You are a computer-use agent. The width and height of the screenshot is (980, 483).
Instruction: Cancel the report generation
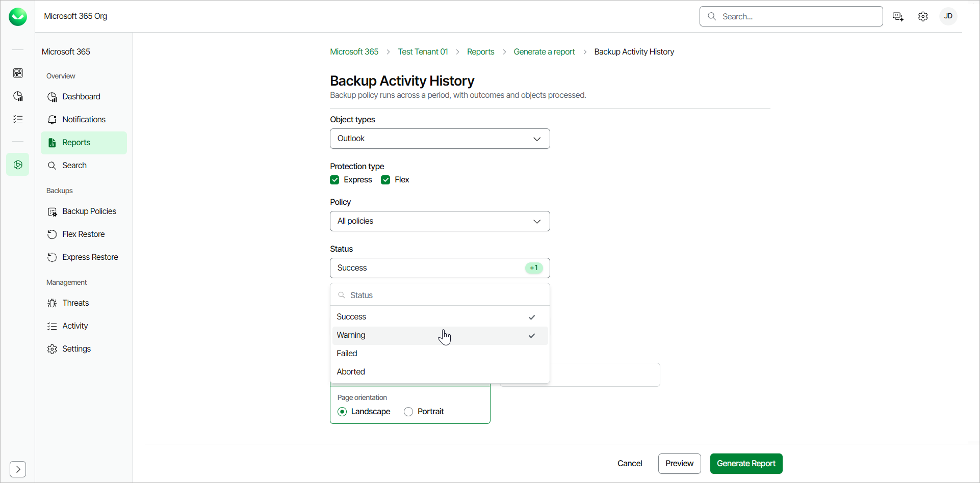[630, 464]
